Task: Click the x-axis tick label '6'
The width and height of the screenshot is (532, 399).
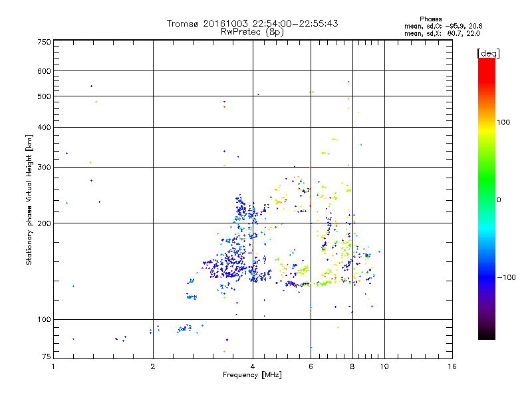Action: pos(311,366)
